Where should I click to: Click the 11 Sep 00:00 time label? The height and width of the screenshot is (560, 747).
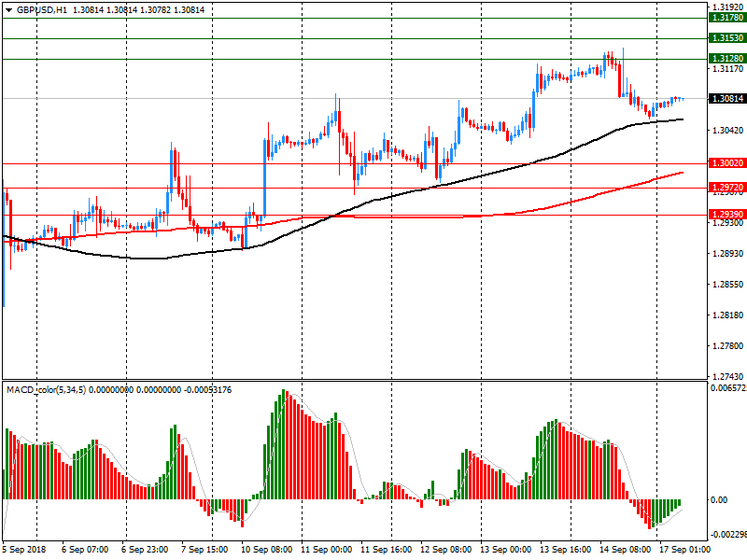pos(326,550)
